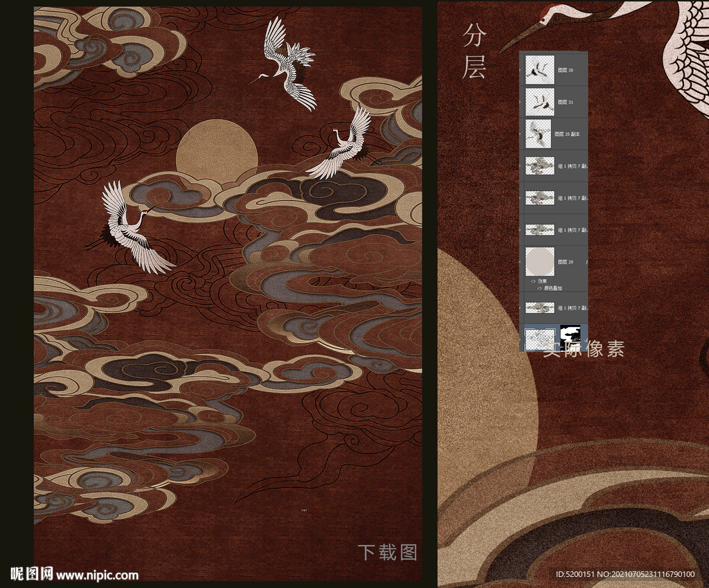Click the 图层 29 layer name
This screenshot has height=588, width=709.
(565, 262)
